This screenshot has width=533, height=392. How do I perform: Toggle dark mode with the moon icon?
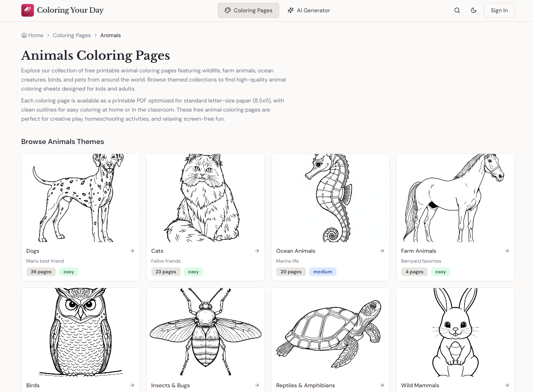(x=474, y=10)
